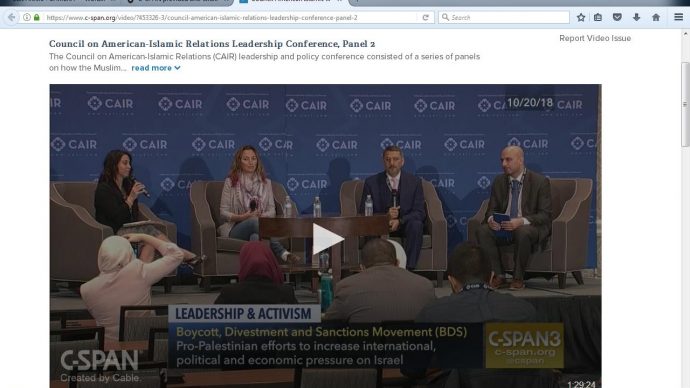The height and width of the screenshot is (388, 690).
Task: Save page to Pocket icon
Action: point(617,17)
